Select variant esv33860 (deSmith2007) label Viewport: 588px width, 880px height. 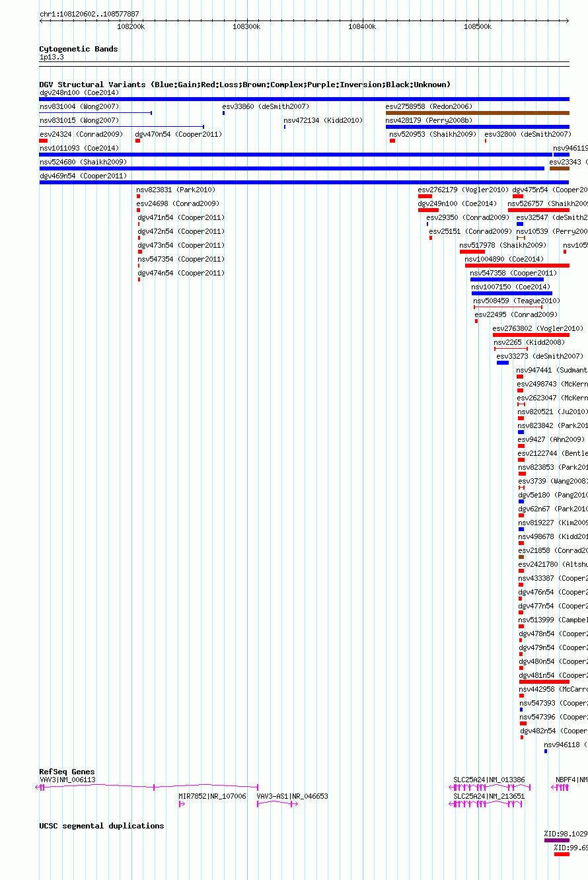click(x=266, y=106)
